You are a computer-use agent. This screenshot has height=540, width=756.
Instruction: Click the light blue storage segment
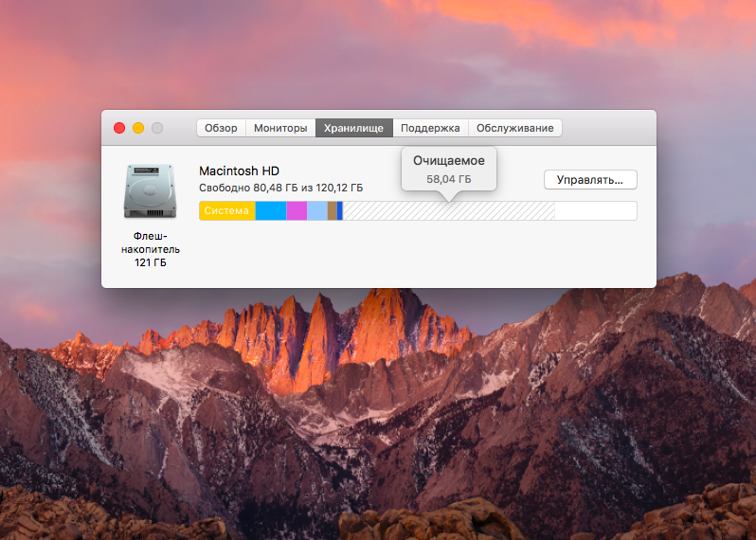317,210
